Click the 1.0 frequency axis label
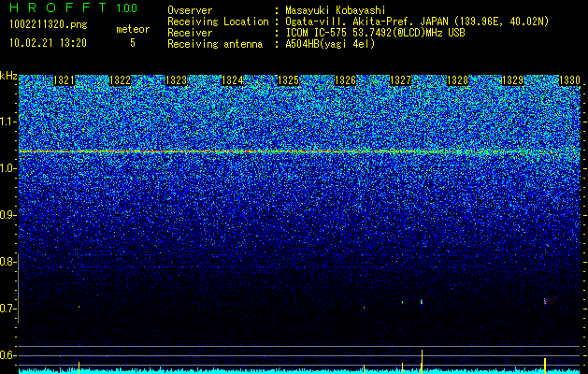 point(8,168)
